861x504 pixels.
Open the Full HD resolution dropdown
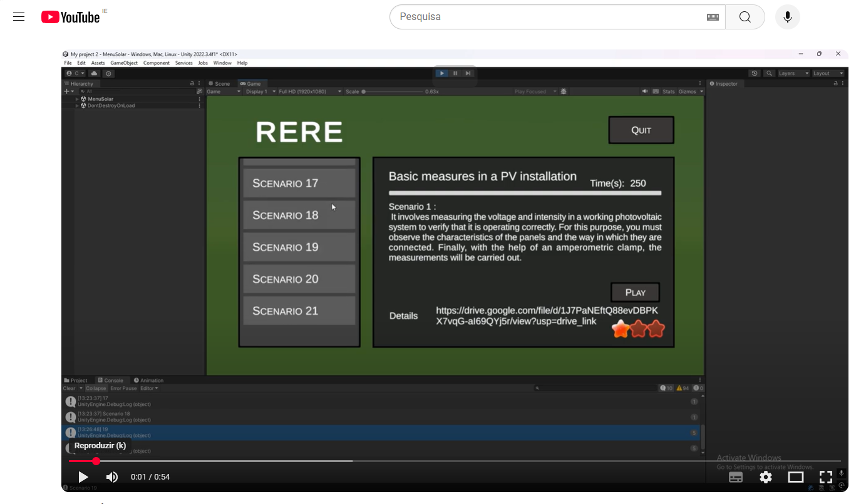point(309,91)
